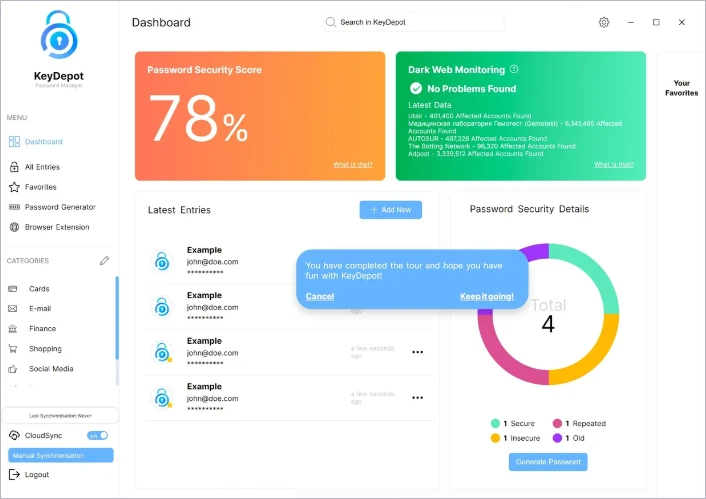Click the Manual Synchronisation button
This screenshot has height=499, width=706.
click(x=61, y=455)
